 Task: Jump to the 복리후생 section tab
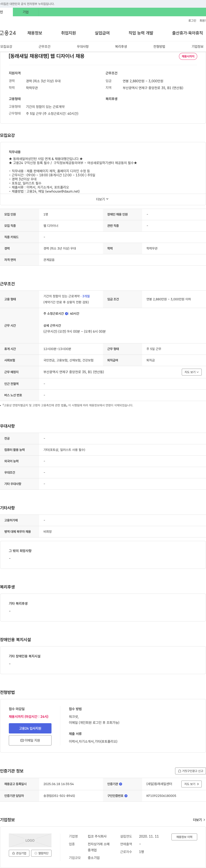click(x=121, y=46)
